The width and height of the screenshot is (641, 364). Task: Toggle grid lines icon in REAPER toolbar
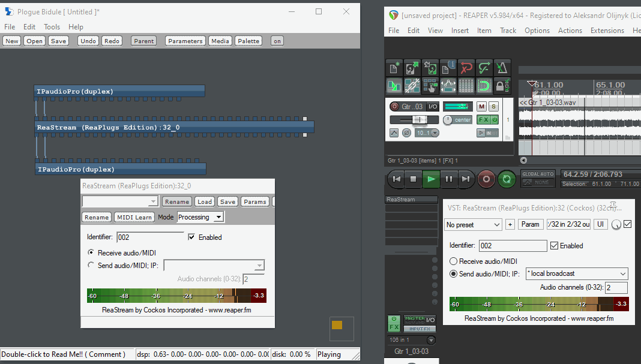pyautogui.click(x=466, y=86)
